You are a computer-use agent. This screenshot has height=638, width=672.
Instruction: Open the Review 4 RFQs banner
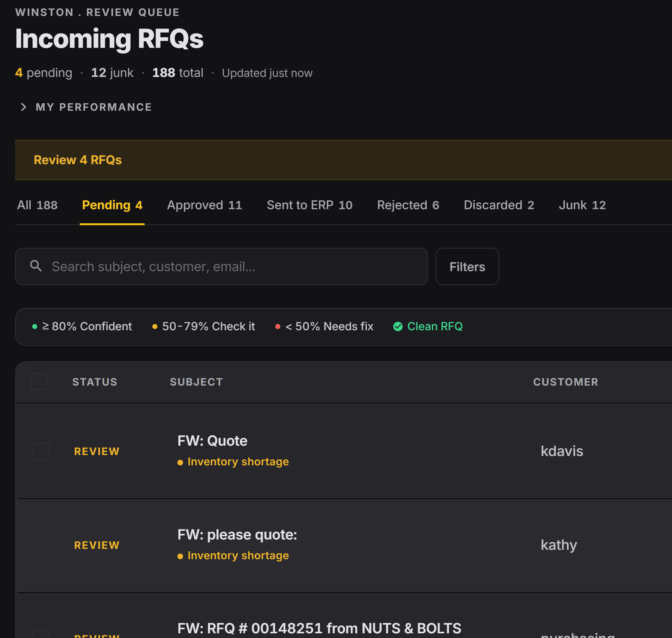click(343, 160)
